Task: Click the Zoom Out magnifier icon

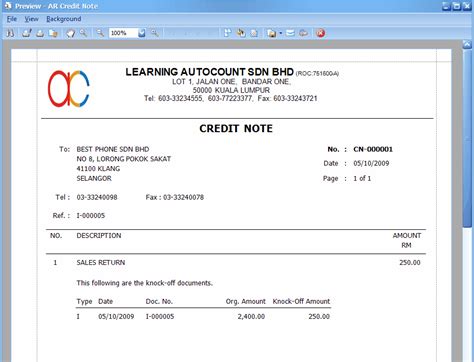Action: coord(100,33)
